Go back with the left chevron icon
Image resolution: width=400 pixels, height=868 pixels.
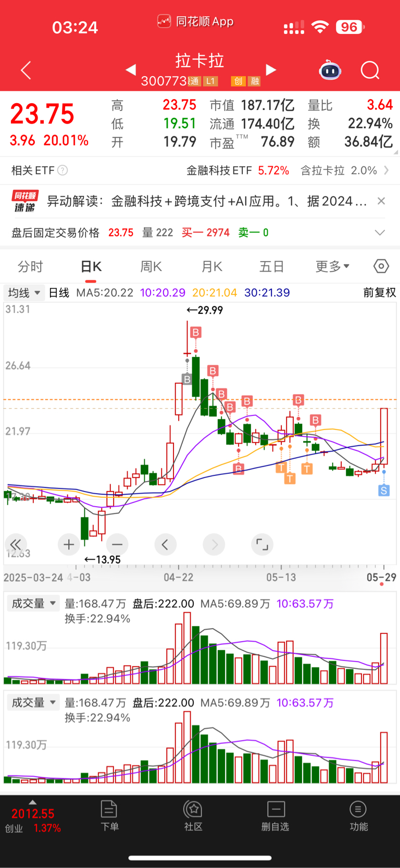pos(26,70)
